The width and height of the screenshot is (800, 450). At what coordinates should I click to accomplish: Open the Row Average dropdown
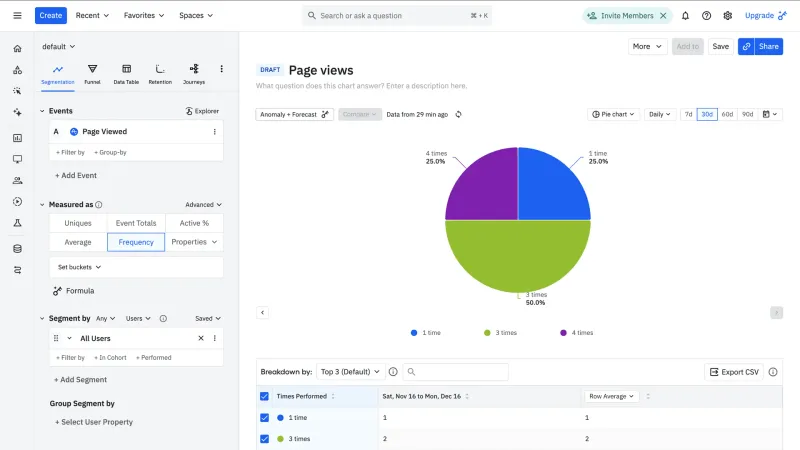click(611, 396)
